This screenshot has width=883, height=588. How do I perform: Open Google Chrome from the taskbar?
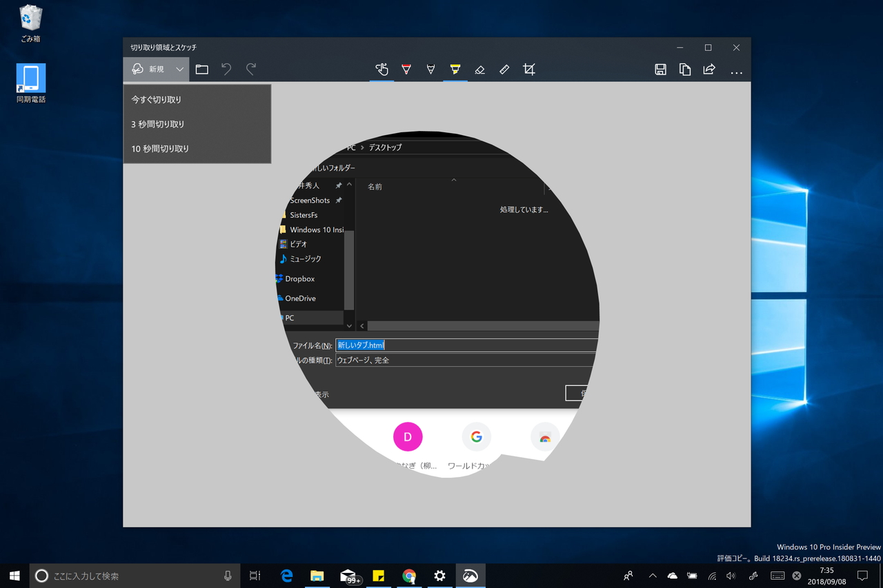(409, 576)
